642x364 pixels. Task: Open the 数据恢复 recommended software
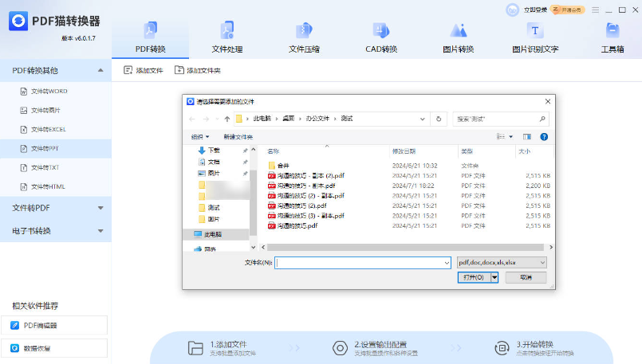click(54, 348)
